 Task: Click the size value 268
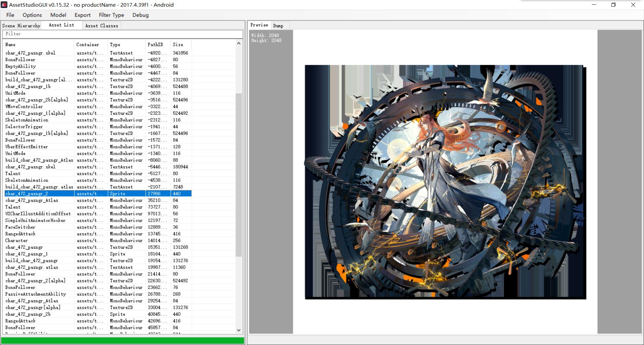(x=176, y=294)
